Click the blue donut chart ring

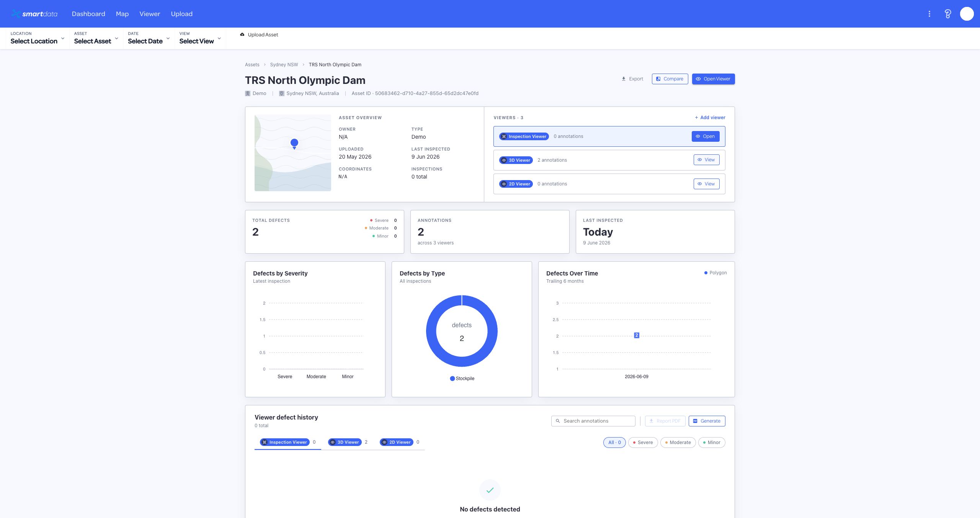431,331
